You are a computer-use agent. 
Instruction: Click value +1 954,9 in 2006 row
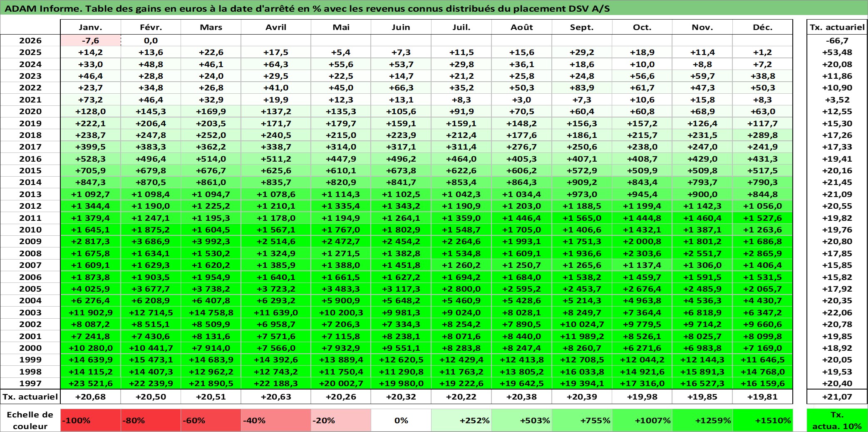pos(211,277)
